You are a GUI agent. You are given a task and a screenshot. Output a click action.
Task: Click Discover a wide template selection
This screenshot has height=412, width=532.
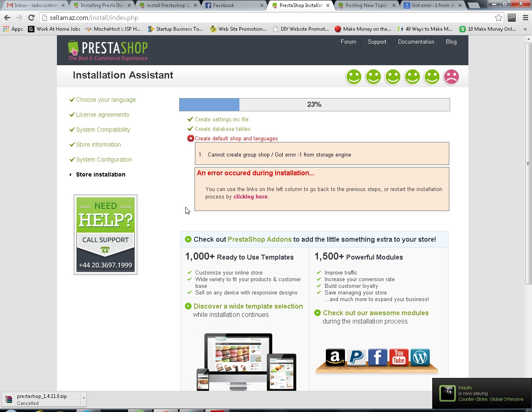tap(248, 306)
